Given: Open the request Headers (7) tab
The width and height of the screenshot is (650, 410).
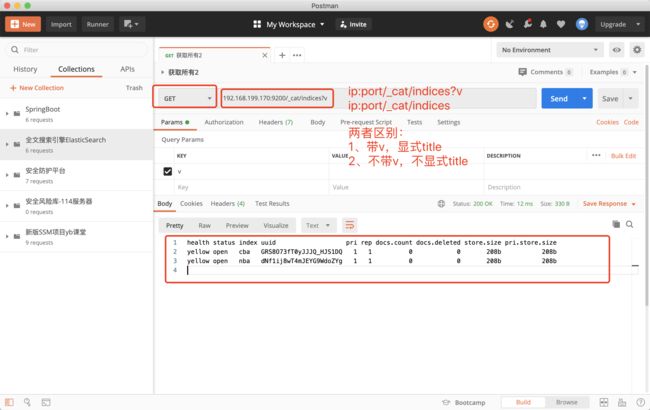Looking at the screenshot, I should (276, 122).
